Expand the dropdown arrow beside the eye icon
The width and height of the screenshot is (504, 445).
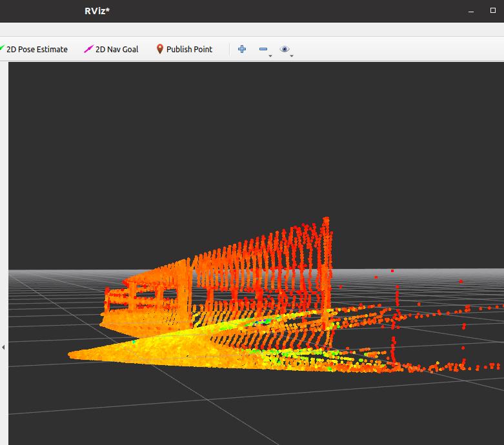click(292, 56)
